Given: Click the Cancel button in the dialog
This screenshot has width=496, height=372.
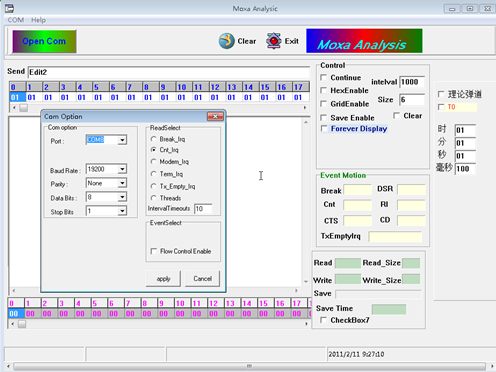Looking at the screenshot, I should (202, 278).
